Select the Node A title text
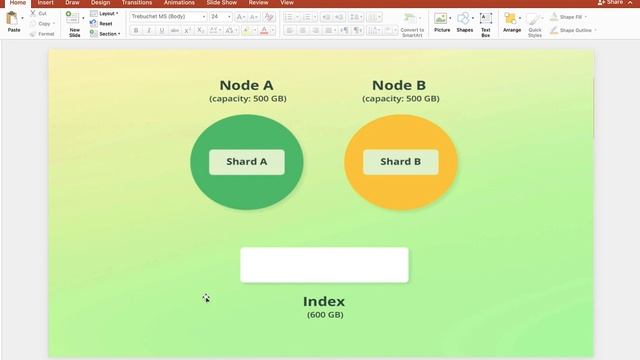This screenshot has width=640, height=360. click(x=247, y=85)
